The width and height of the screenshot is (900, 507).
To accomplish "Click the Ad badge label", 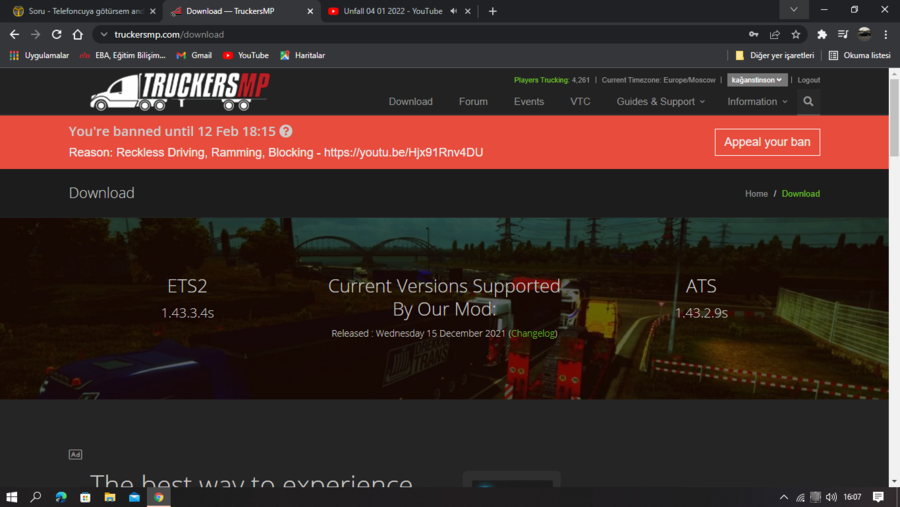I will (75, 454).
